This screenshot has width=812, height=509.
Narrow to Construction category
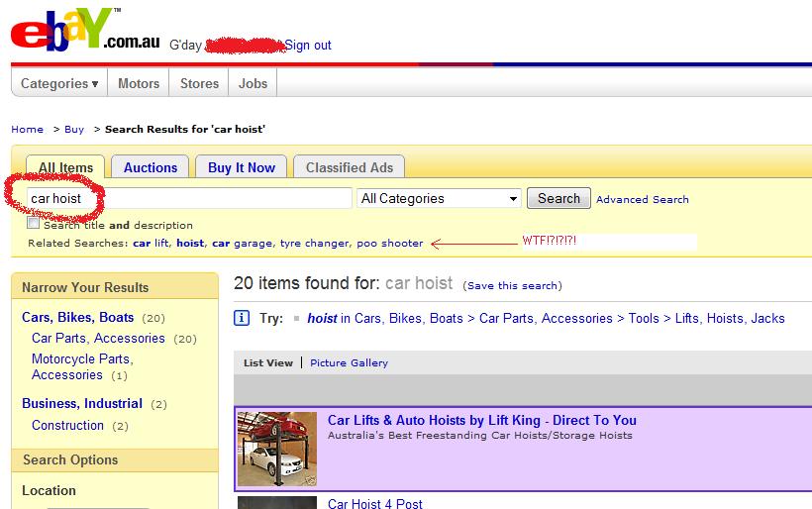tap(68, 425)
